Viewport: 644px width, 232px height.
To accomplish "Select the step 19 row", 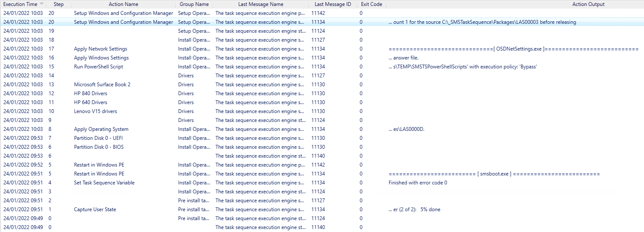I will pos(322,31).
